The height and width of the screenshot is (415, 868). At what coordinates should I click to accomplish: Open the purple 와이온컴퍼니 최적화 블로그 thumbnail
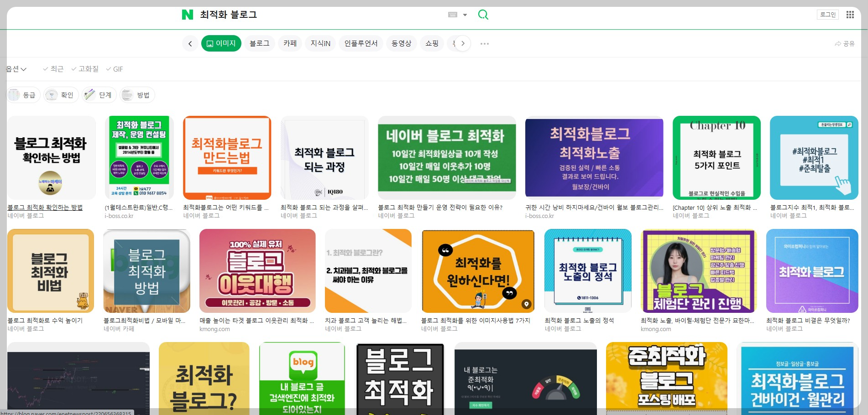(x=812, y=271)
